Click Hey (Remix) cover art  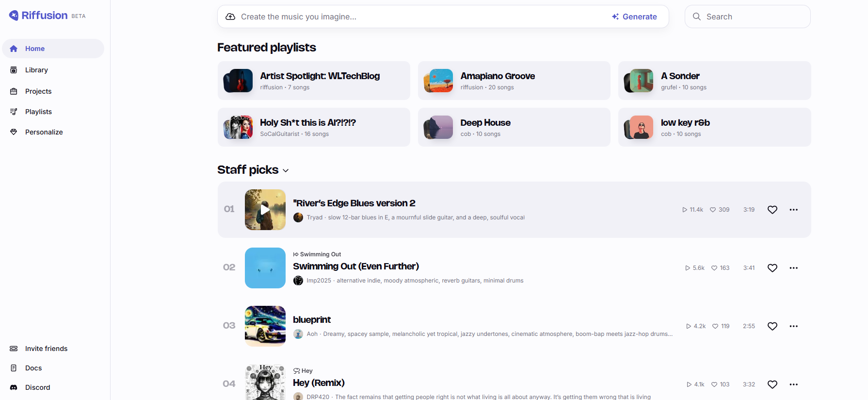(x=265, y=383)
